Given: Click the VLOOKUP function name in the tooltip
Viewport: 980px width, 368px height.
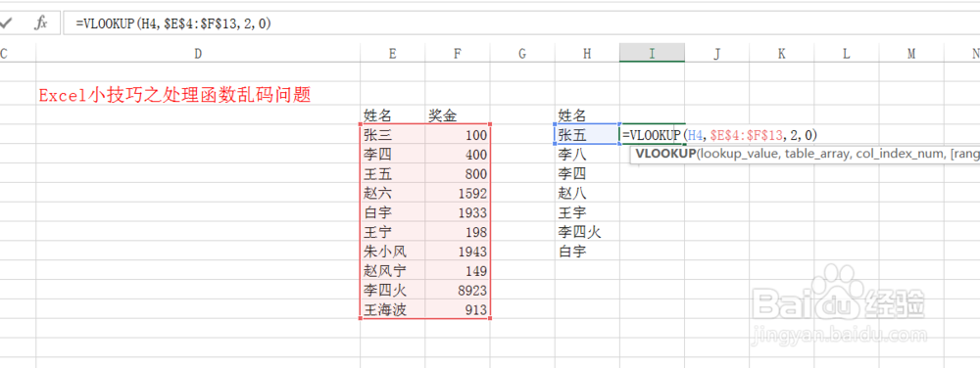Looking at the screenshot, I should 664,155.
